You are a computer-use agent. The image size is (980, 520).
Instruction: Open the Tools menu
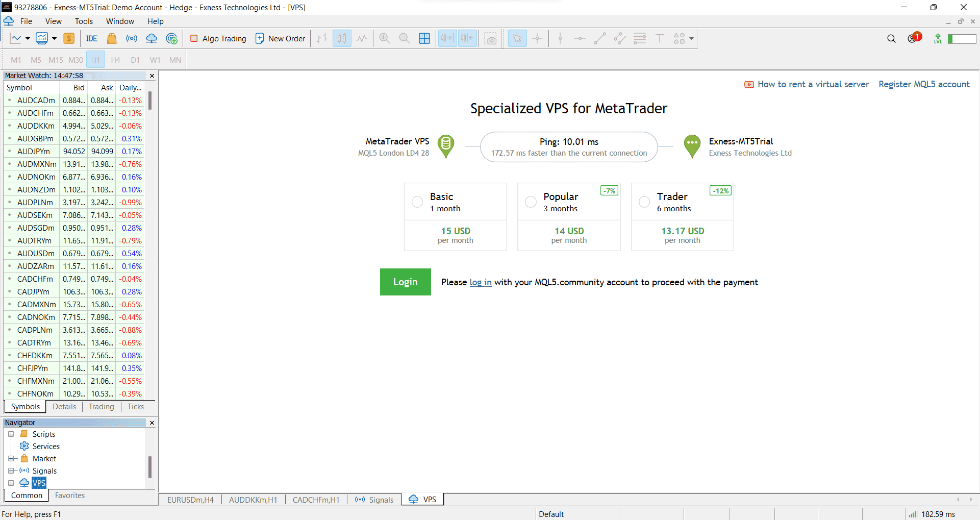(84, 21)
